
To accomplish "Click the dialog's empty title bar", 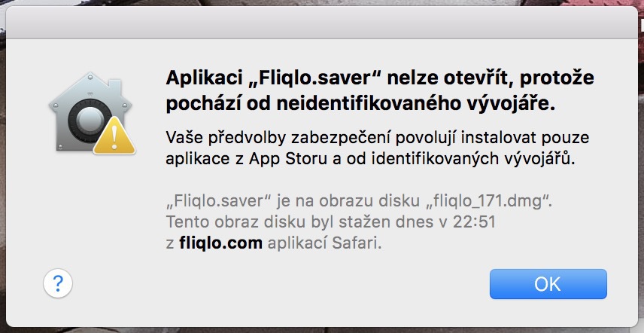I will (322, 21).
